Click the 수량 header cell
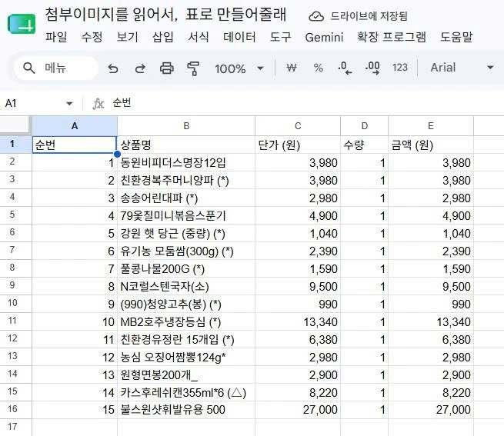504x436 pixels. coord(364,145)
